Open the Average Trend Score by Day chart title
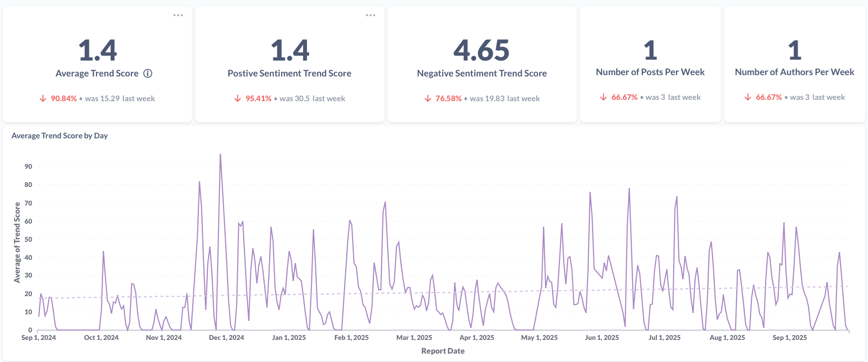 click(60, 136)
